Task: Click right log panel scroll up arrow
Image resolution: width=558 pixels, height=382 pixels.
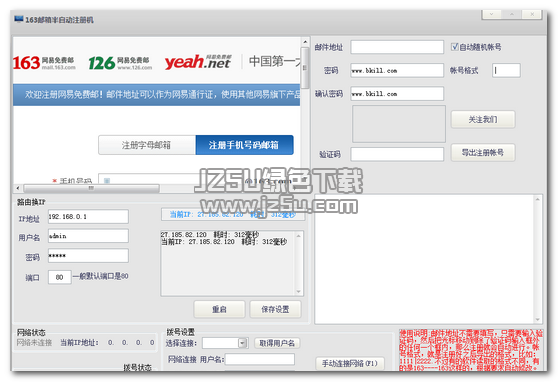Action: (538, 199)
